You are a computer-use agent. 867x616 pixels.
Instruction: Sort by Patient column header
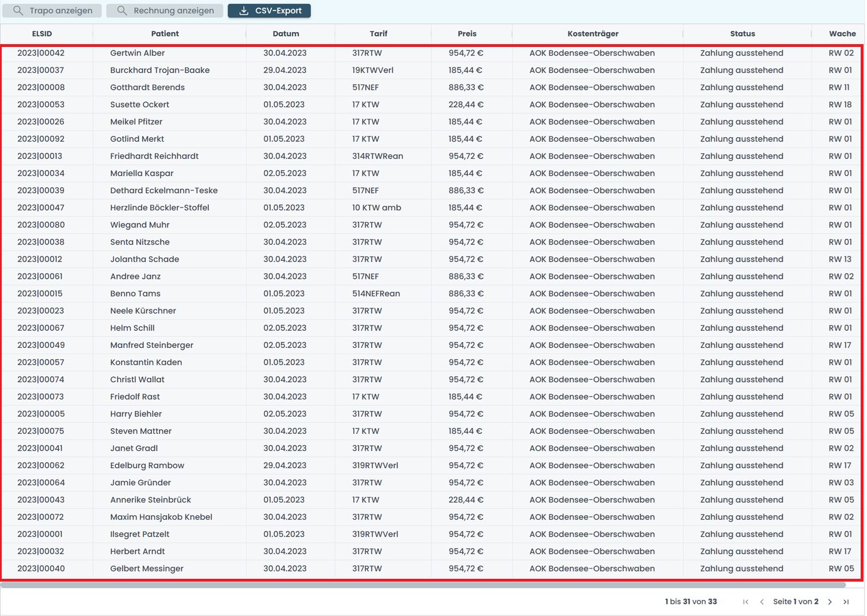pyautogui.click(x=165, y=34)
